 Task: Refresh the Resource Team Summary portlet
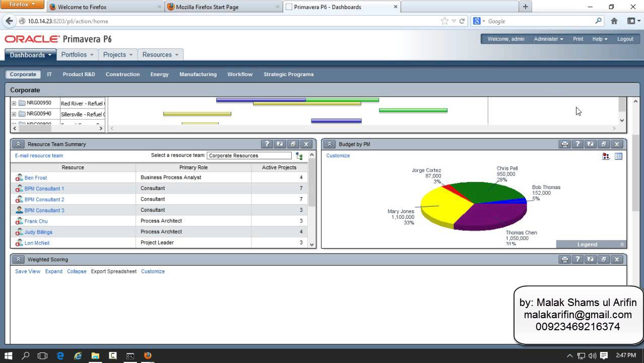pos(280,144)
